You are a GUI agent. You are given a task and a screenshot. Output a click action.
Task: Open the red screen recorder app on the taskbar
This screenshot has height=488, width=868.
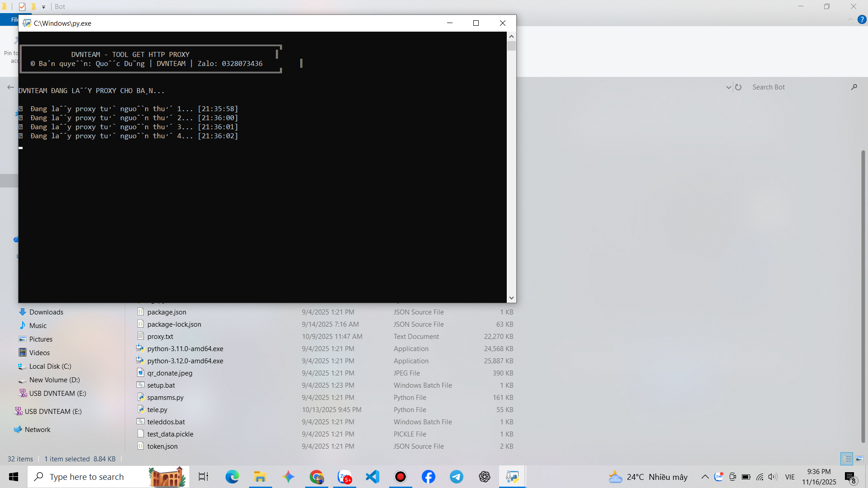401,477
